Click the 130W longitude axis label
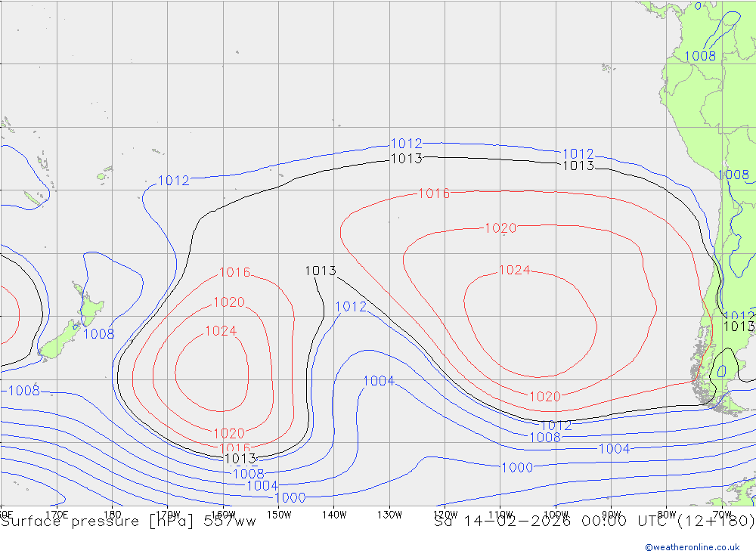 click(389, 514)
